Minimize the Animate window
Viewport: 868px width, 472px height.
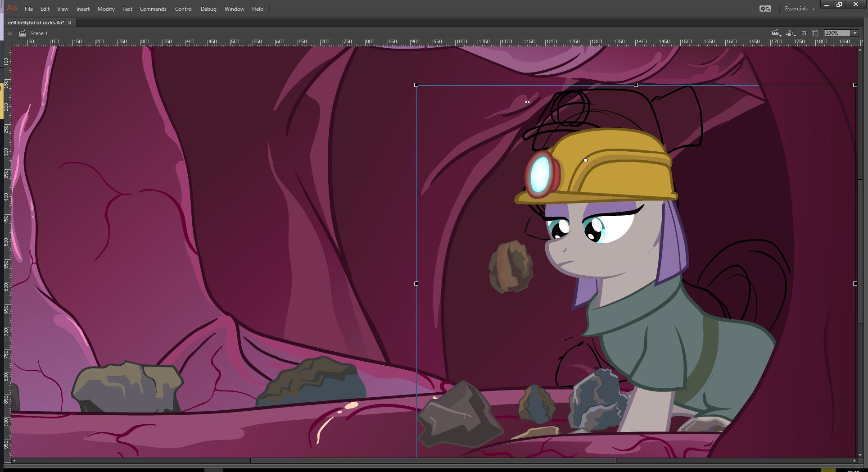click(826, 5)
